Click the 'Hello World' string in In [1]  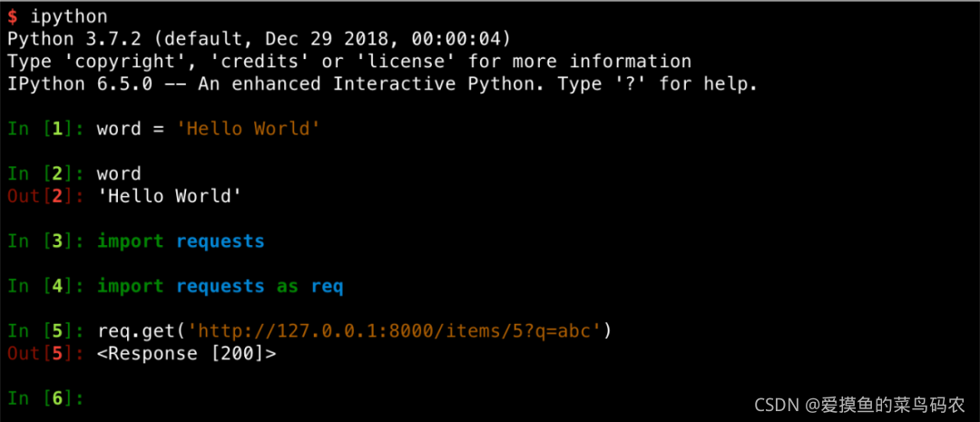pos(249,129)
